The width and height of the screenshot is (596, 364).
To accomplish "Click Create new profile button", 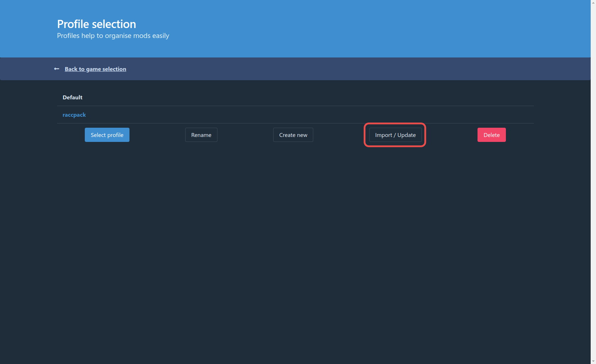I will coord(293,135).
